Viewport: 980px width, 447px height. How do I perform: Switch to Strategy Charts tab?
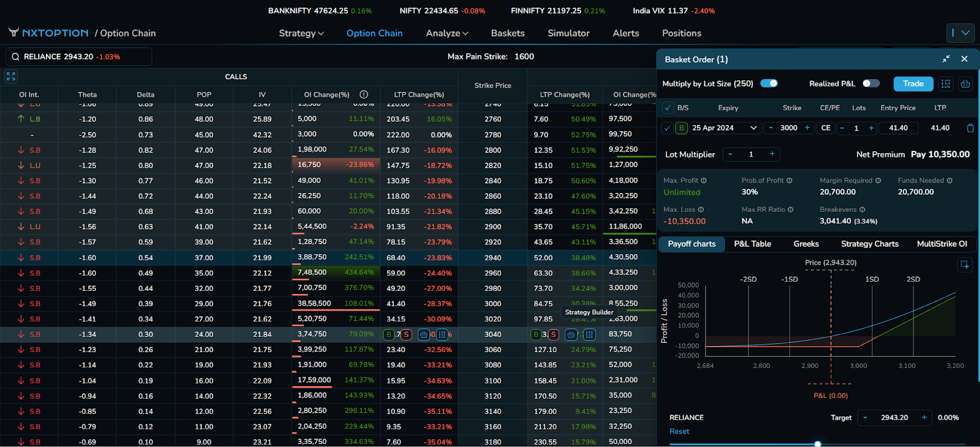click(870, 244)
